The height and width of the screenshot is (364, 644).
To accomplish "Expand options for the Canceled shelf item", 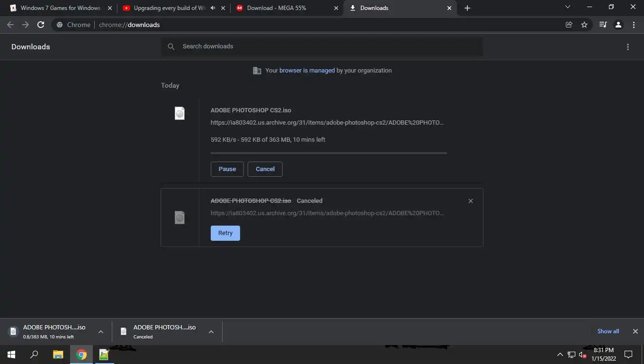I will pyautogui.click(x=211, y=332).
